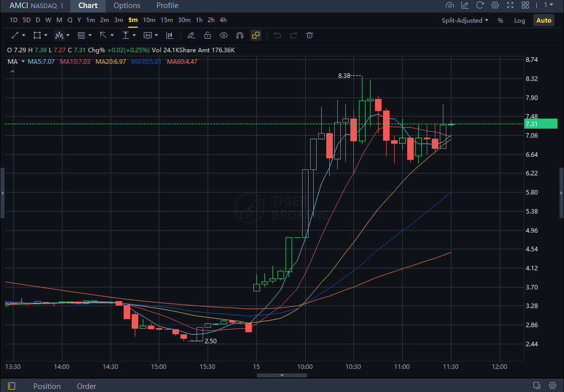
Task: Open the layout count dropdown showing 1
Action: 548,5
